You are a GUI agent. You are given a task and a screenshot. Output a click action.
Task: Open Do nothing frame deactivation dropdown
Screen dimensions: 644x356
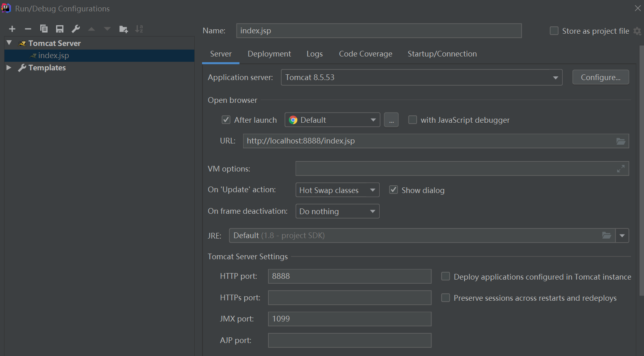pyautogui.click(x=337, y=211)
